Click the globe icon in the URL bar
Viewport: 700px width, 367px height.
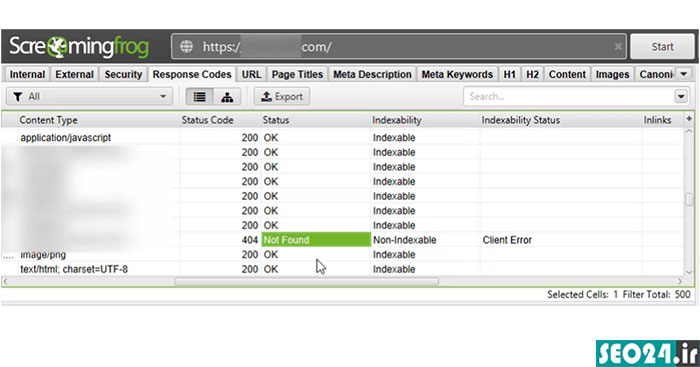tap(186, 46)
